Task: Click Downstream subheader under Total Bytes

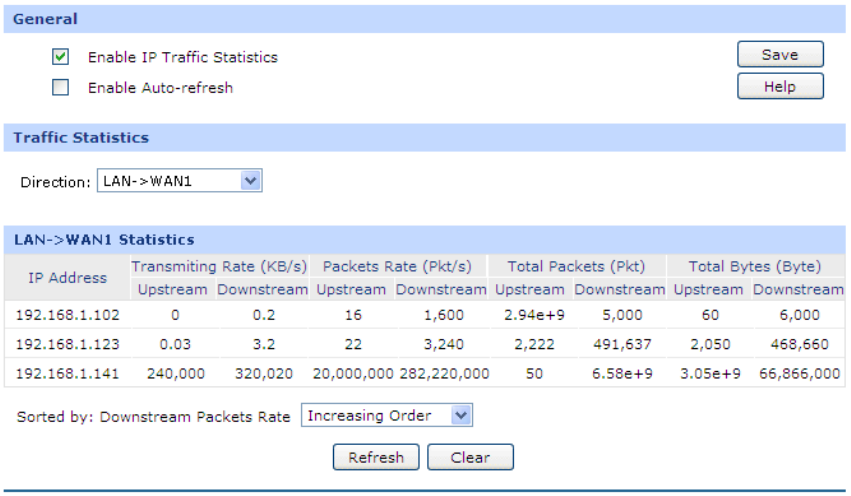Action: 798,289
